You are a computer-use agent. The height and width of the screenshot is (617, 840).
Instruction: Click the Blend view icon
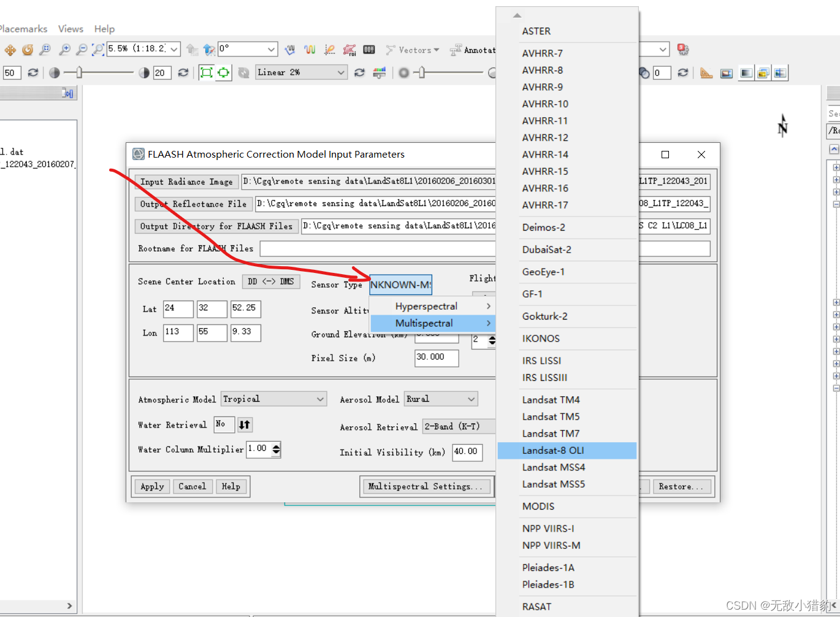[x=746, y=73]
